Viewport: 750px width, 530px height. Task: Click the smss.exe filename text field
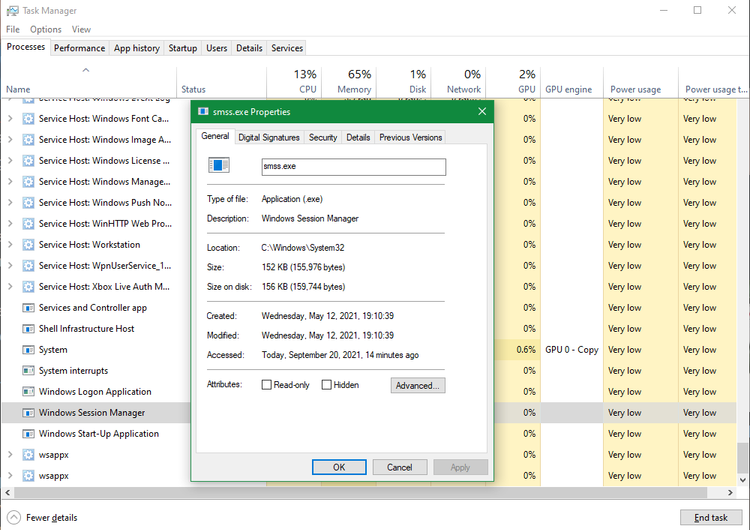[x=352, y=166]
